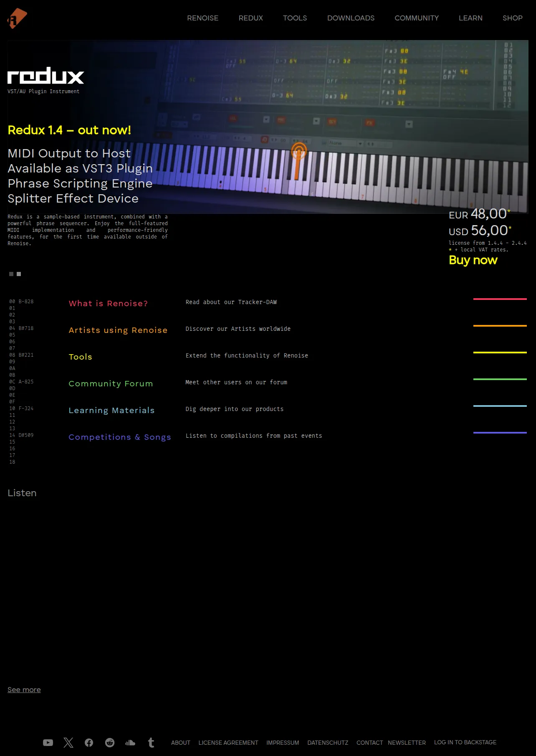536x756 pixels.
Task: Click the "EUR 48,00" price
Action: pyautogui.click(x=480, y=214)
